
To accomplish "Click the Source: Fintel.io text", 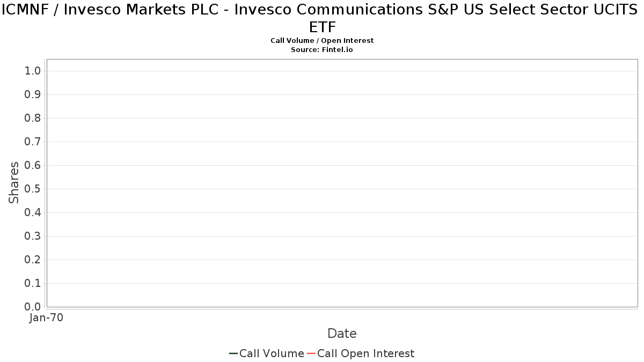I will tap(322, 49).
